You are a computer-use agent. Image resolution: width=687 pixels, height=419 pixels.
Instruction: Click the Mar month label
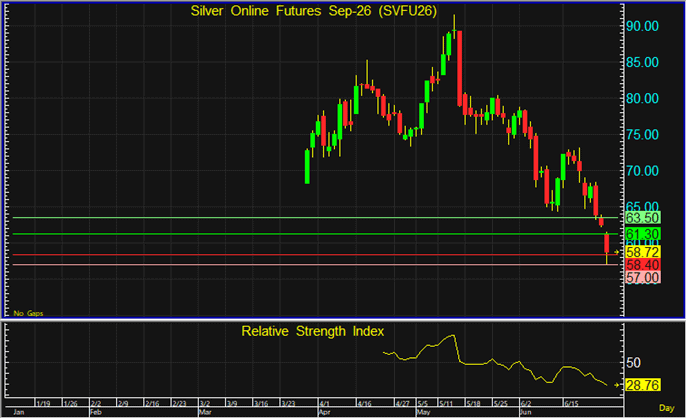[x=205, y=412]
